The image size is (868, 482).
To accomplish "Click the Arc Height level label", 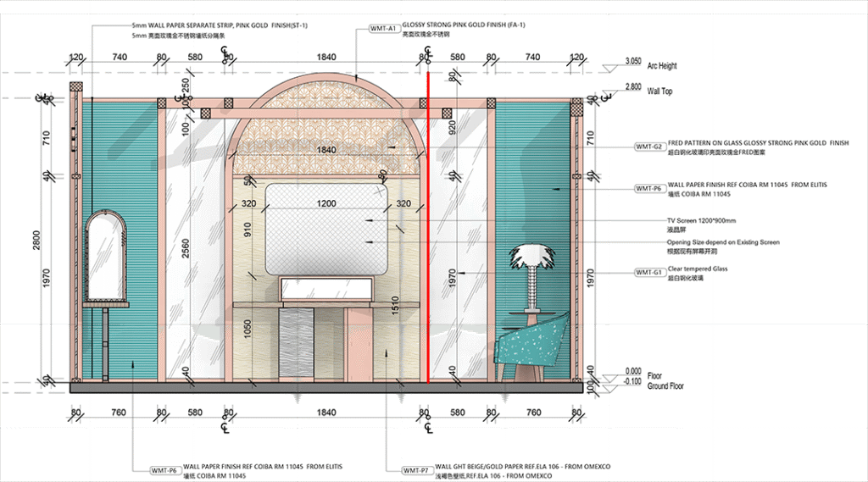I will [661, 66].
